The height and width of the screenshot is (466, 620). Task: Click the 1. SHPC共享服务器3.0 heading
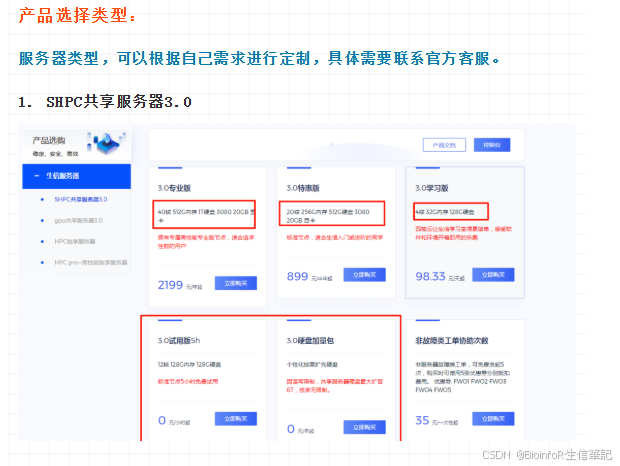coord(105,102)
